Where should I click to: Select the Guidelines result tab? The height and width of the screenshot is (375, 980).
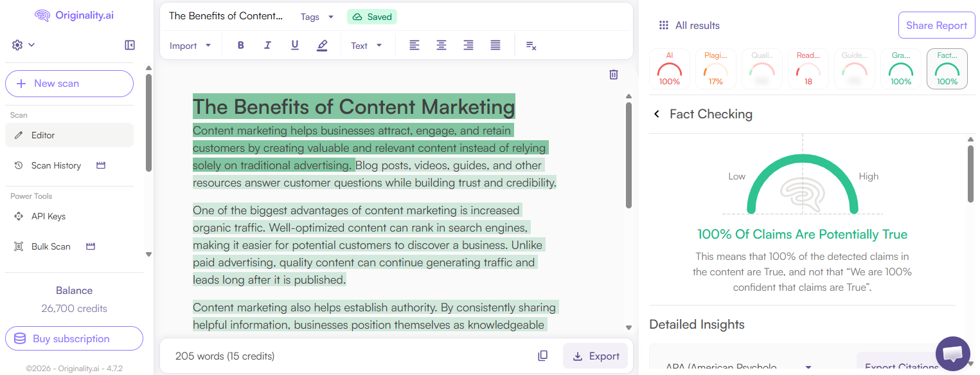tap(855, 69)
